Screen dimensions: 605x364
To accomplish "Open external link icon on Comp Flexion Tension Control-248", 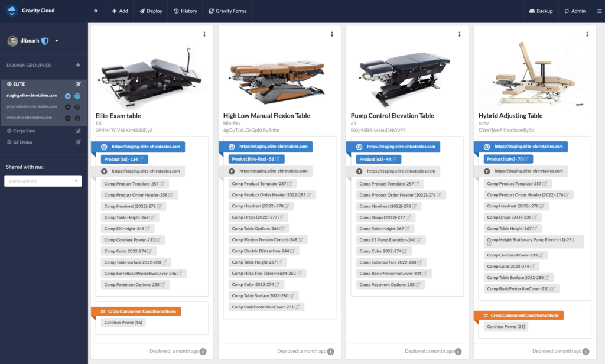I will (301, 240).
